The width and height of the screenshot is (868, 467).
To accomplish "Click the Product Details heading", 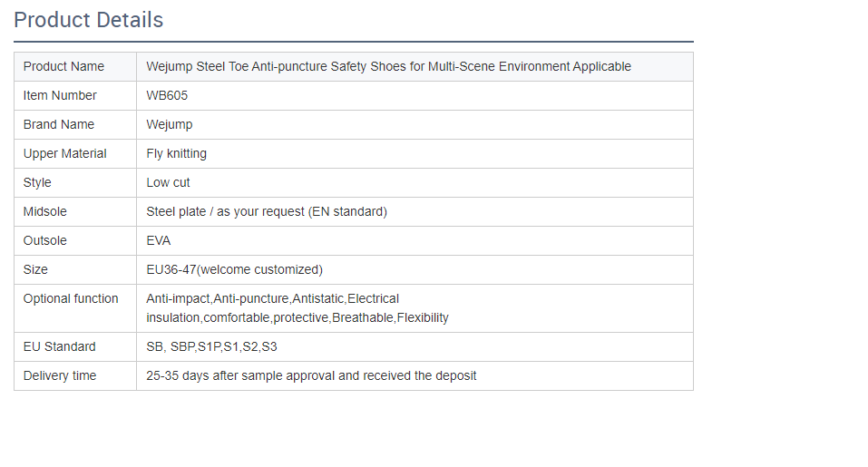I will (89, 20).
